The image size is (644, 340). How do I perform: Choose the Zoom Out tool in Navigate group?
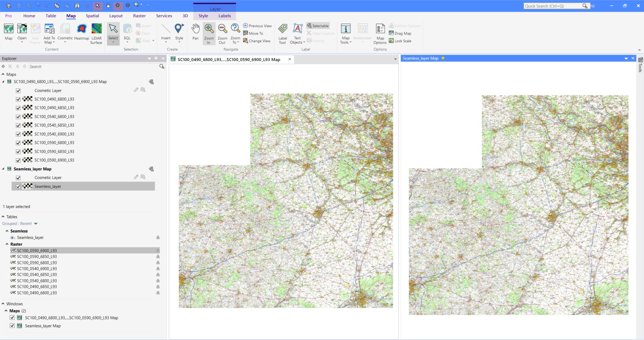pos(222,34)
